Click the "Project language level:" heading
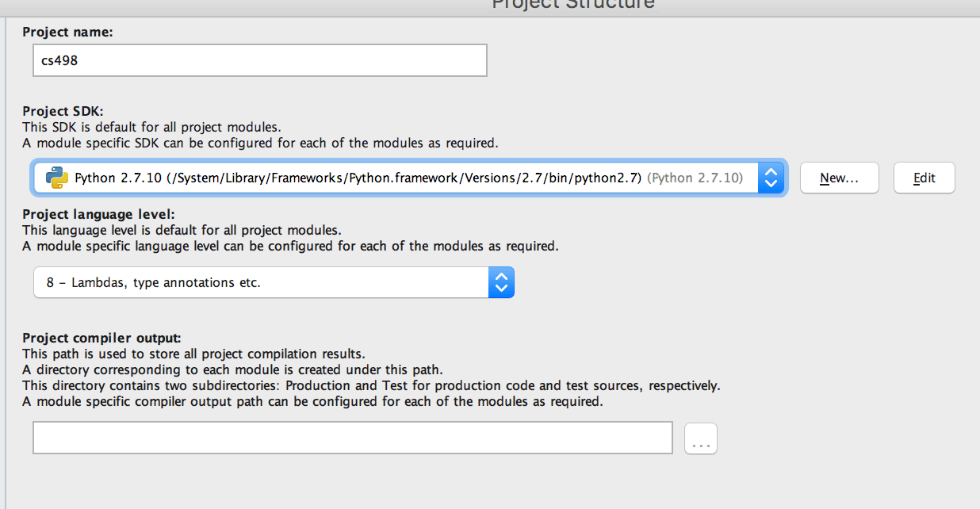This screenshot has width=980, height=509. pos(98,214)
